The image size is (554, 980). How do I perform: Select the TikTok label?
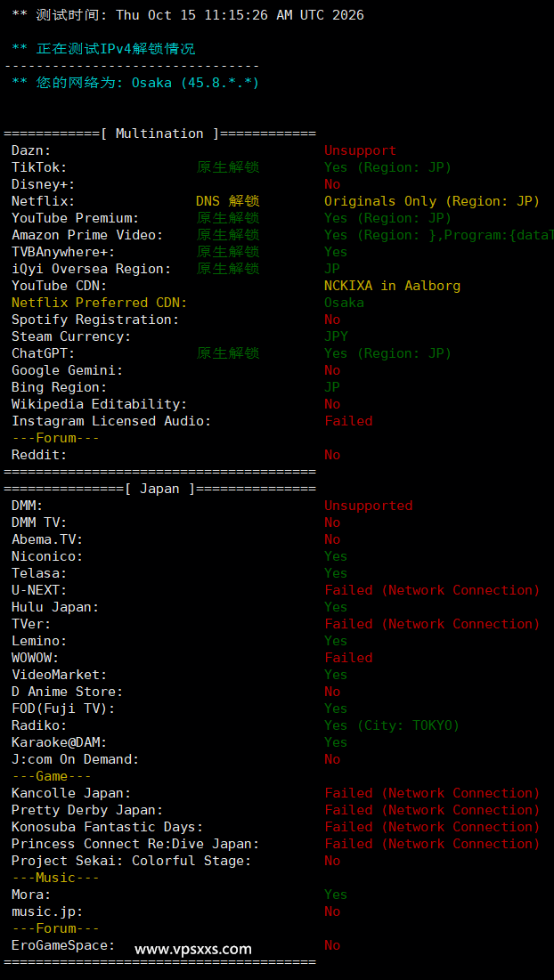coord(39,167)
